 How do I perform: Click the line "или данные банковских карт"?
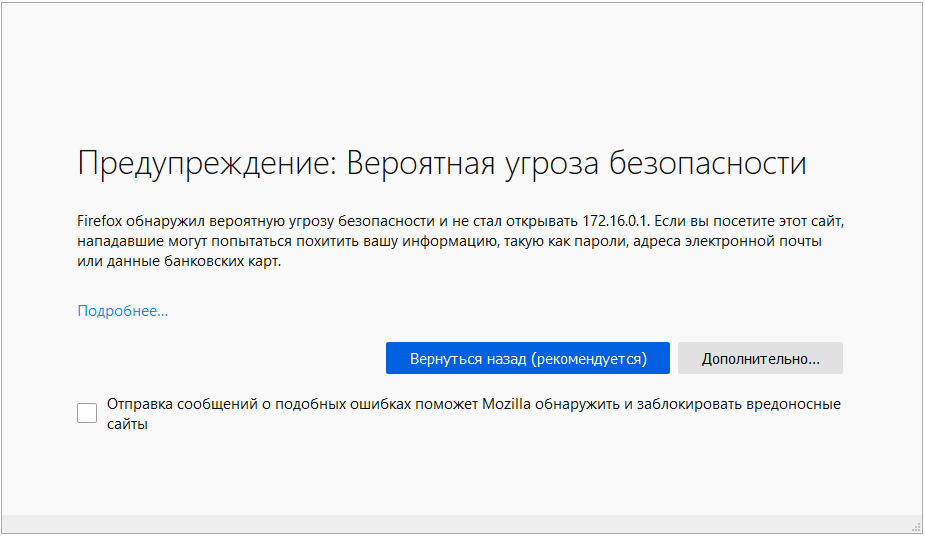point(179,262)
